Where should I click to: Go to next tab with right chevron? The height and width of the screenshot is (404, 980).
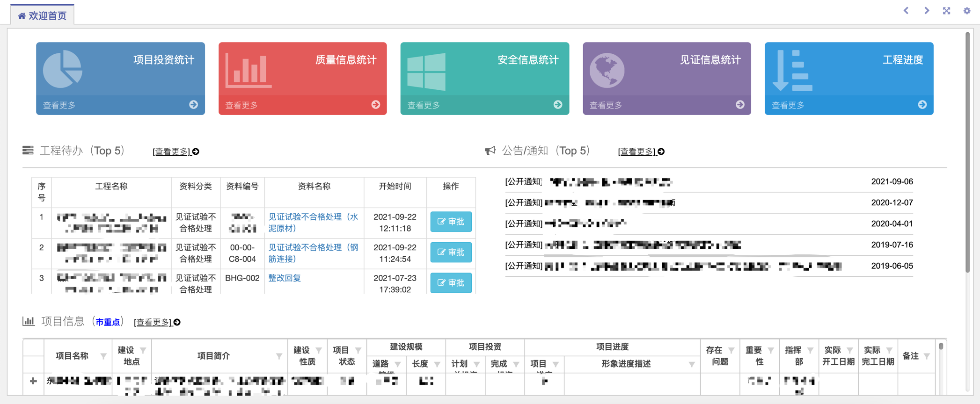click(x=927, y=11)
